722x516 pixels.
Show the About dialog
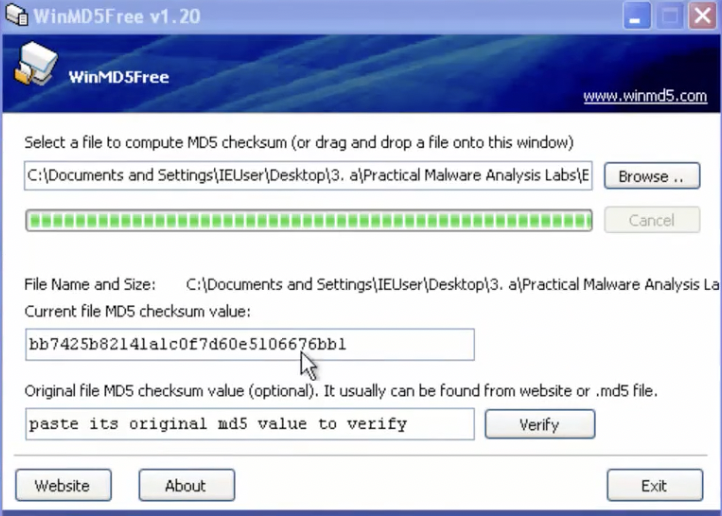click(x=186, y=485)
